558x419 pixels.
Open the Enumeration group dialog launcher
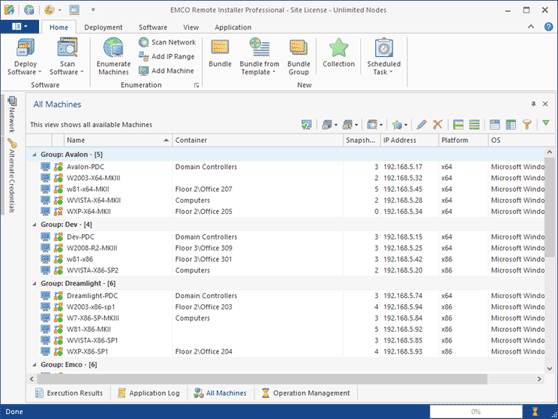pos(196,85)
